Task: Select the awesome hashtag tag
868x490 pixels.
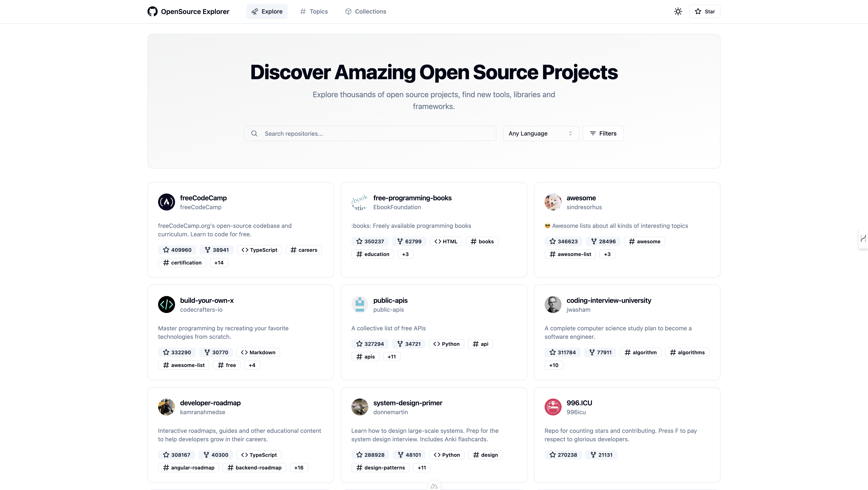Action: coord(644,241)
